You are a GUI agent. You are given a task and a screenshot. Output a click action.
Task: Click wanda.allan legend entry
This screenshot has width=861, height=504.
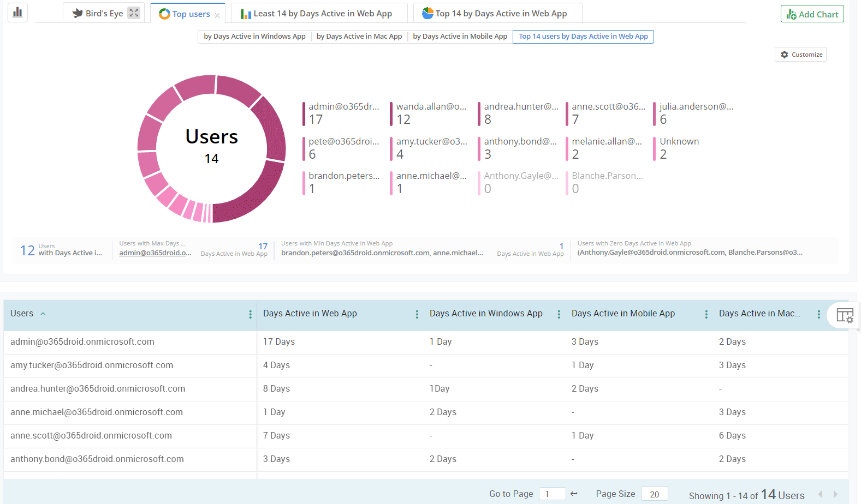tap(429, 113)
